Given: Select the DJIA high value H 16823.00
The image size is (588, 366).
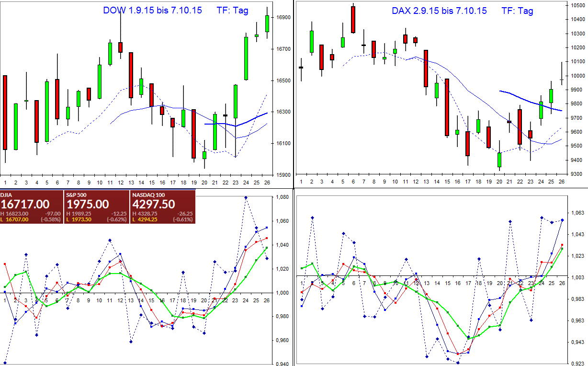Looking at the screenshot, I should pyautogui.click(x=14, y=214).
